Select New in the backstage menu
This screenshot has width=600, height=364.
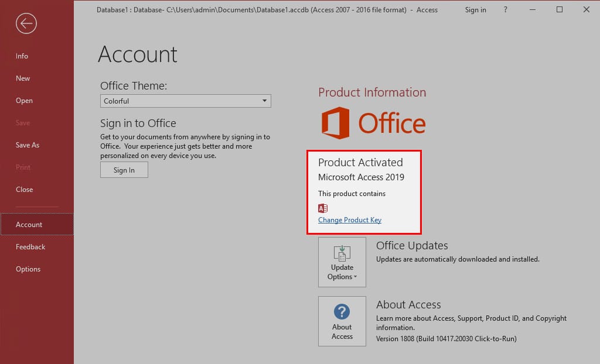tap(23, 78)
